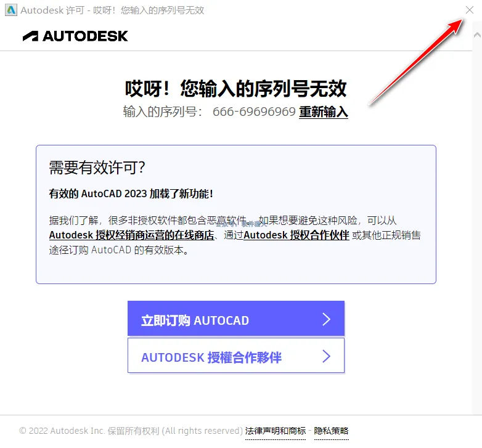
Task: Click the 哎呀!您输入的序列号无效 heading
Action: (x=236, y=89)
